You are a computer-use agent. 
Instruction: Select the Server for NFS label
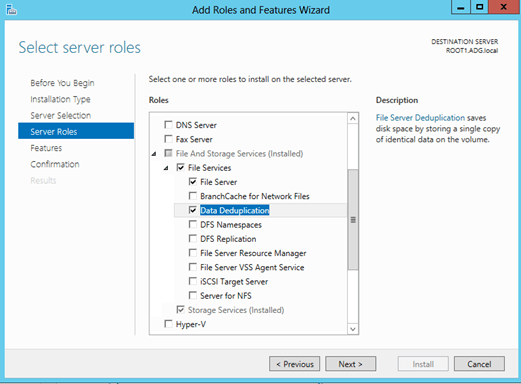coord(226,296)
